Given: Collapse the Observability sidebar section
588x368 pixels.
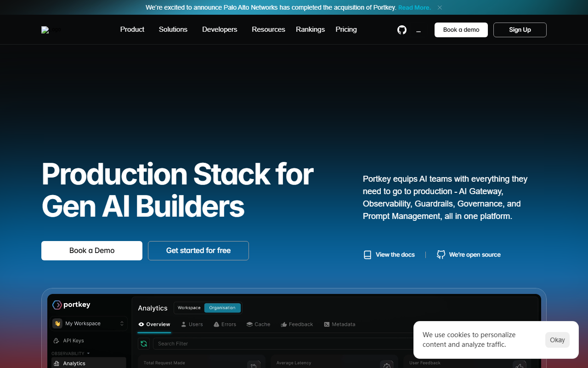Looking at the screenshot, I should tap(71, 354).
